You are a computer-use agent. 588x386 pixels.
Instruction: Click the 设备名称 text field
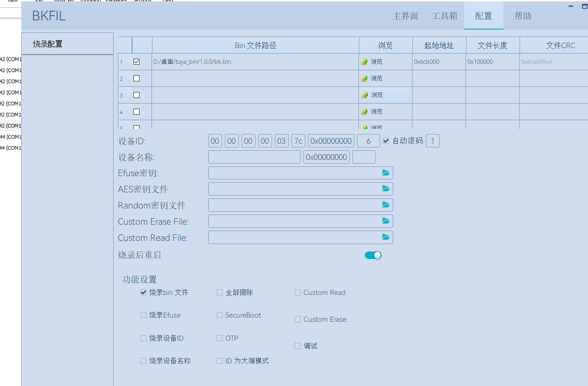click(255, 157)
